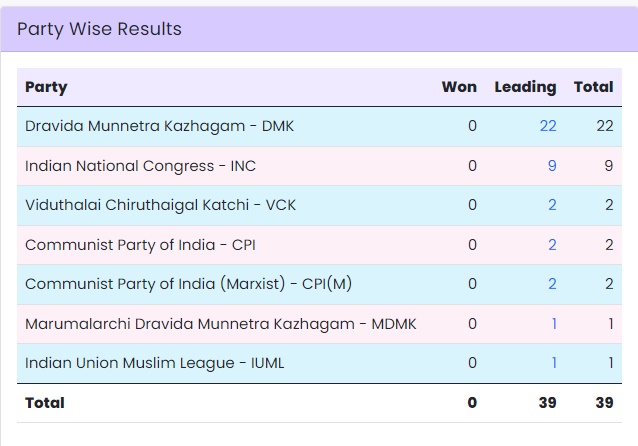Viewport: 638px width, 446px height.
Task: Open CPI leading count 2 link
Action: click(x=552, y=245)
